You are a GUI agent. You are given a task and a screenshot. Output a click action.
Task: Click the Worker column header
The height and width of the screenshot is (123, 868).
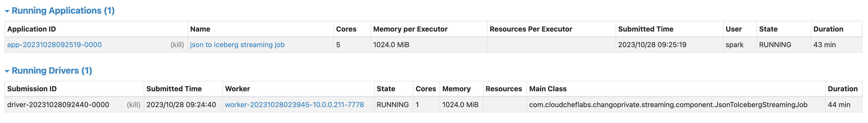[237, 89]
